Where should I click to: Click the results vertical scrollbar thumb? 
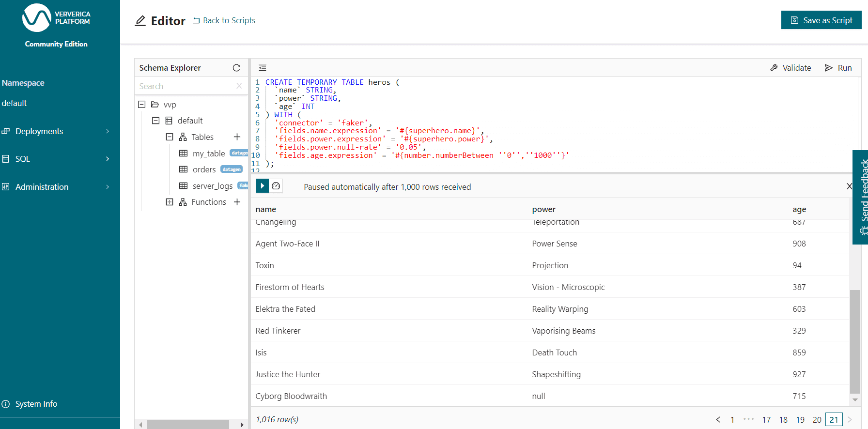click(x=855, y=342)
